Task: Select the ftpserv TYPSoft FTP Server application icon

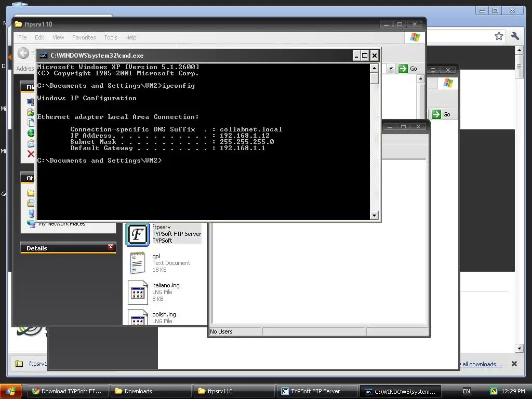Action: point(137,234)
